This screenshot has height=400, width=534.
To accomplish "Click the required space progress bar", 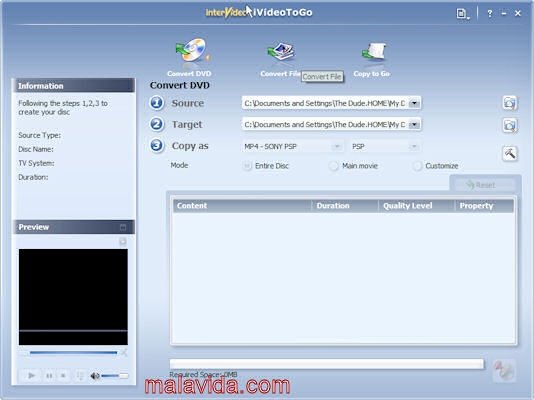I will coord(327,364).
